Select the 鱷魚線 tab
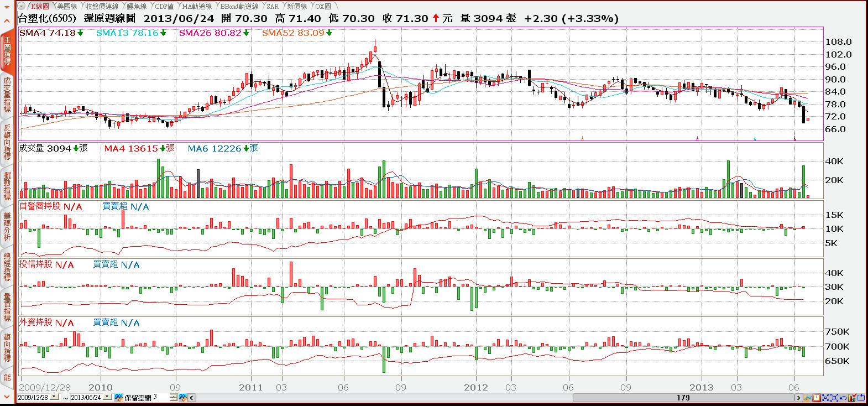This screenshot has width=868, height=406. click(137, 6)
